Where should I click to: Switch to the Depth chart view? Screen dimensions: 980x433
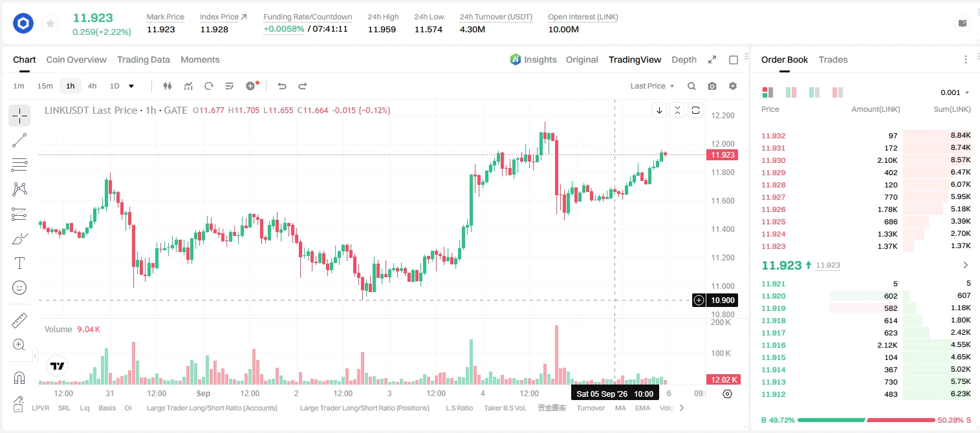[684, 59]
